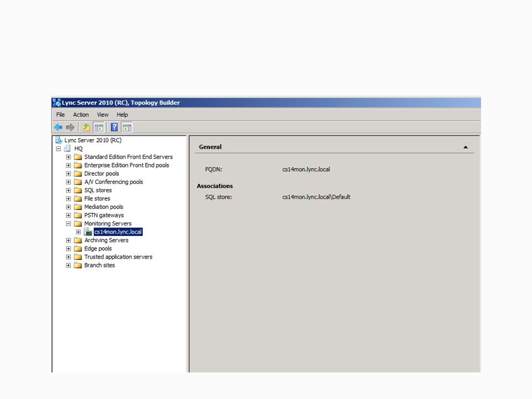Screen dimensions: 532x399
Task: Click the FQDN value cs14mon.lync.local
Action: click(306, 170)
